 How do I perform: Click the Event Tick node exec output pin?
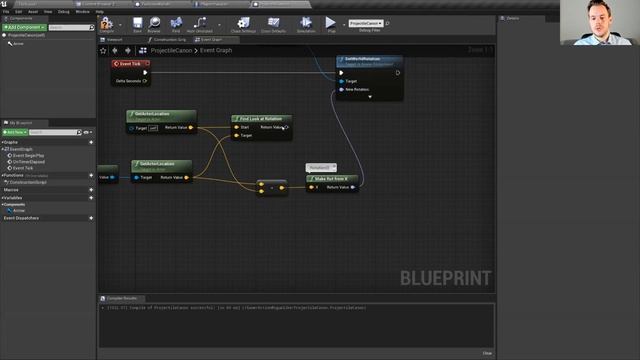(x=145, y=73)
